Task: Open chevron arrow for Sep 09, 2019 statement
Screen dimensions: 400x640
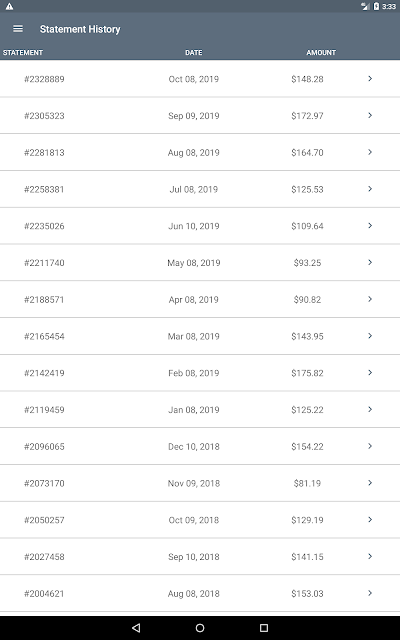Action: point(370,115)
